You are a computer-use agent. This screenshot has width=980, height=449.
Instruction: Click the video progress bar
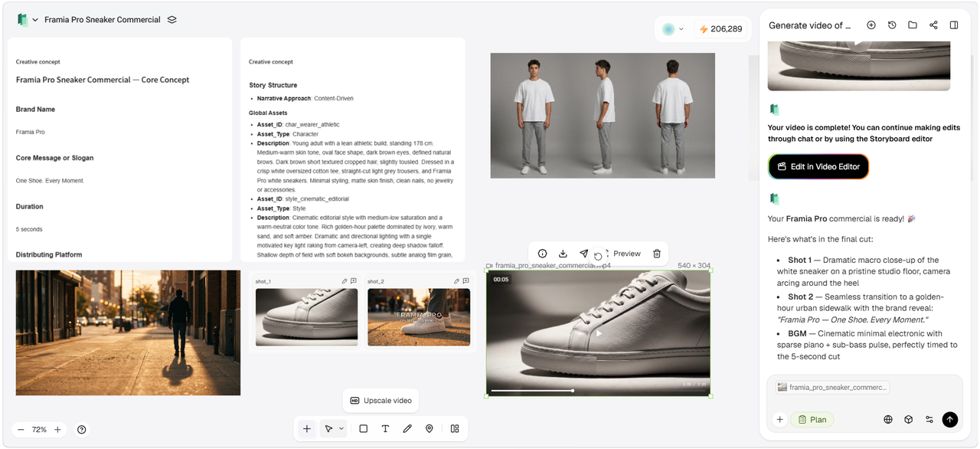pyautogui.click(x=598, y=391)
